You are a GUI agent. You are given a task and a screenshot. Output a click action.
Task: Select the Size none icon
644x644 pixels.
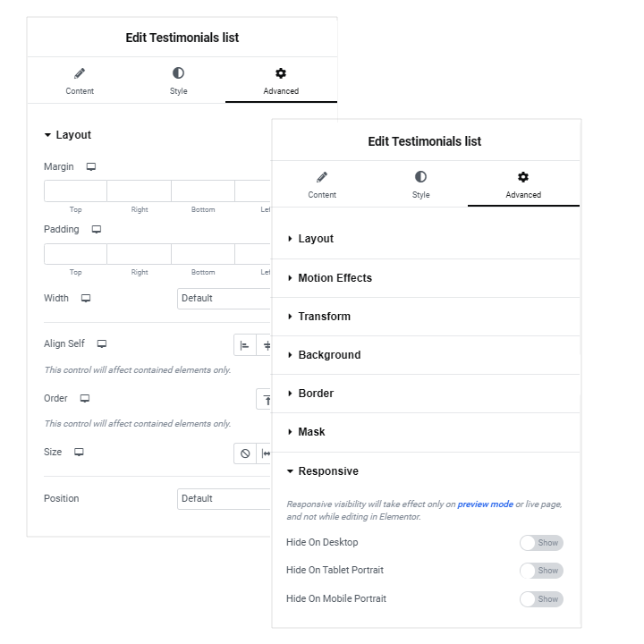click(245, 453)
